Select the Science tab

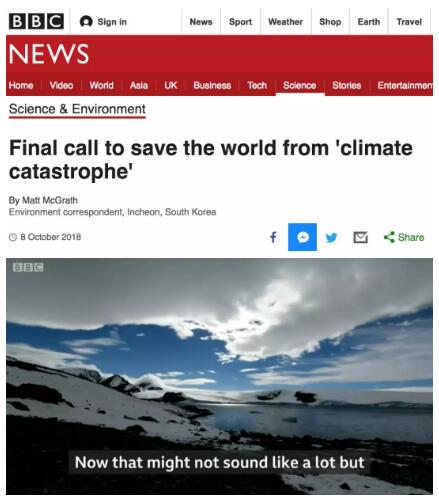pos(300,85)
